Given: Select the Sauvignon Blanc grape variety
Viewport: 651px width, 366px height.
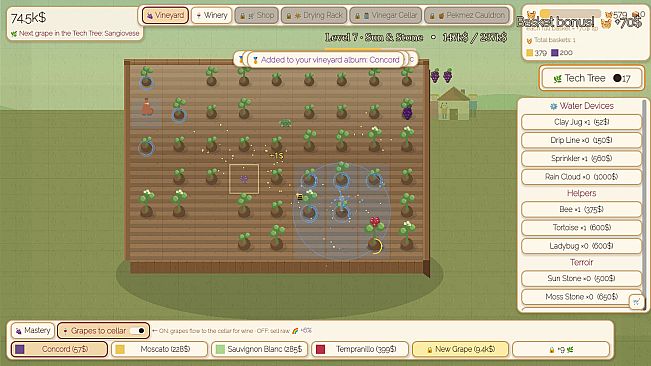Looking at the screenshot, I should pos(259,349).
